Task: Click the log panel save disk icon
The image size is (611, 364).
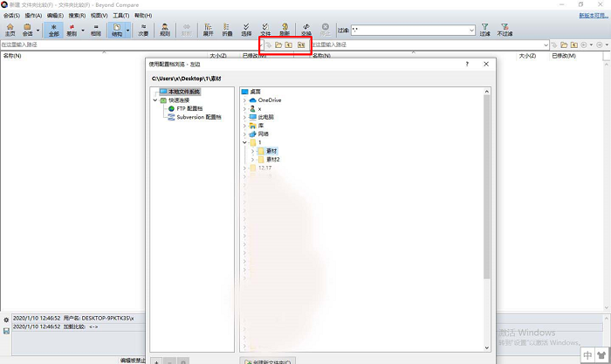Action: point(6,331)
